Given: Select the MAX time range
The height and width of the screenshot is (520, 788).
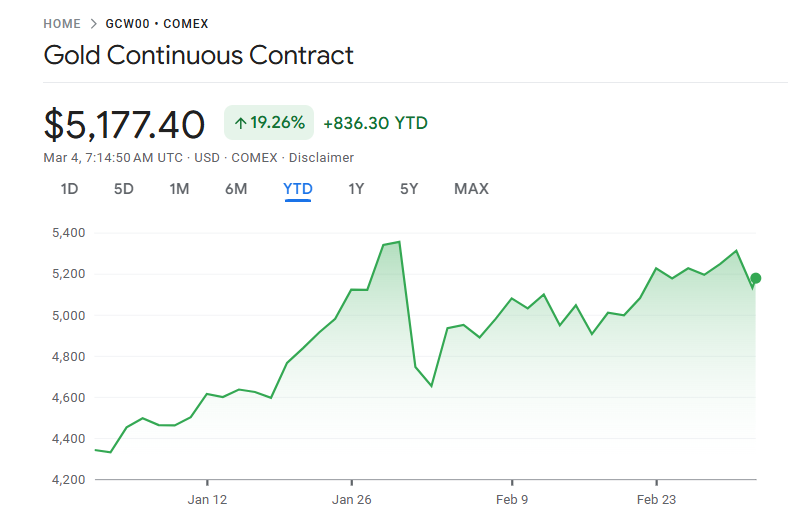Looking at the screenshot, I should point(471,189).
